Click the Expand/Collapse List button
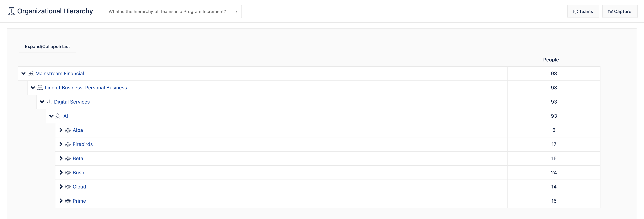The width and height of the screenshot is (644, 219). click(47, 47)
